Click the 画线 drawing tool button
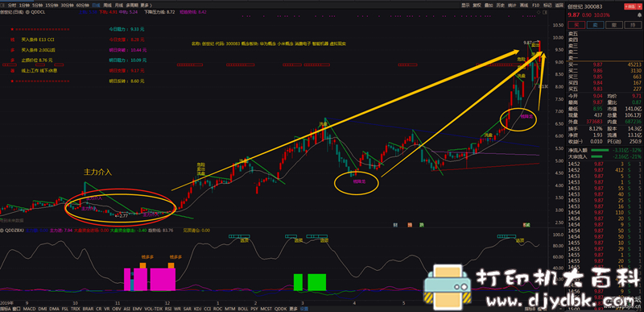Viewport: 644px width, 312px height. point(524,6)
